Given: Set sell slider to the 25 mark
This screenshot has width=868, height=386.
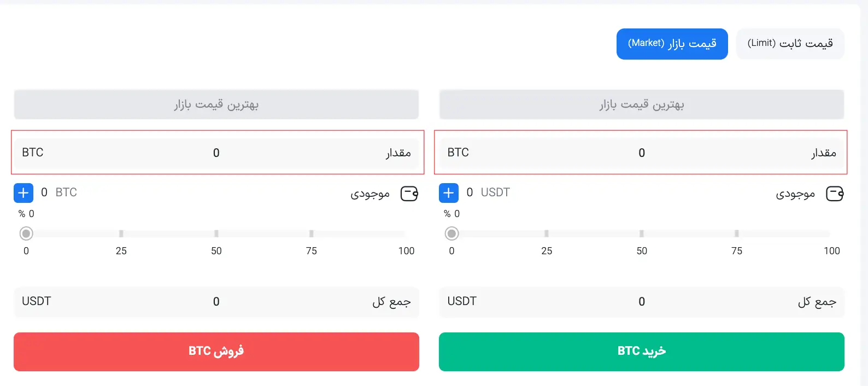Looking at the screenshot, I should tap(121, 233).
